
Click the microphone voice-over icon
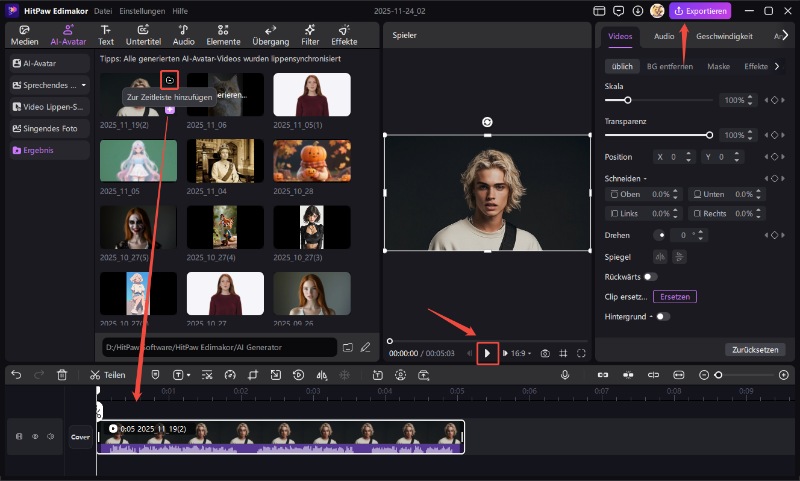(565, 375)
